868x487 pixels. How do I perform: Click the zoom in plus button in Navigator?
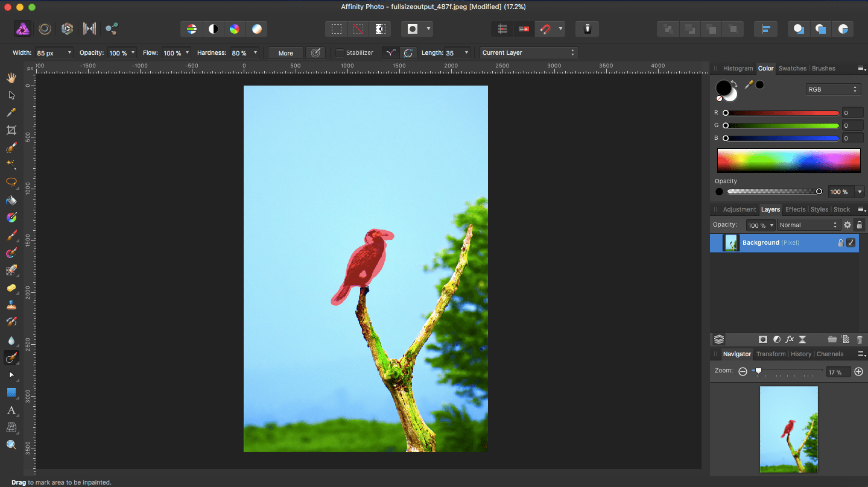tap(859, 372)
